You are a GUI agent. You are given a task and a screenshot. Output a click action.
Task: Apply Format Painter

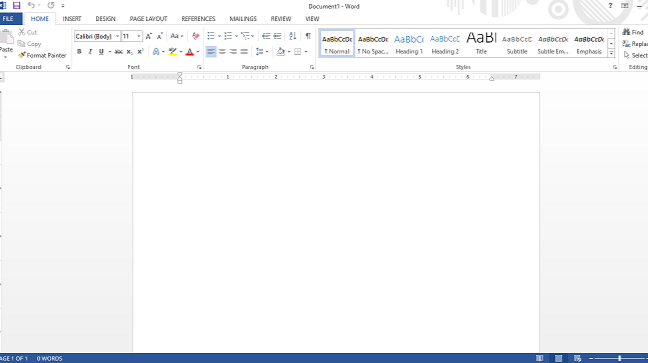coord(42,55)
